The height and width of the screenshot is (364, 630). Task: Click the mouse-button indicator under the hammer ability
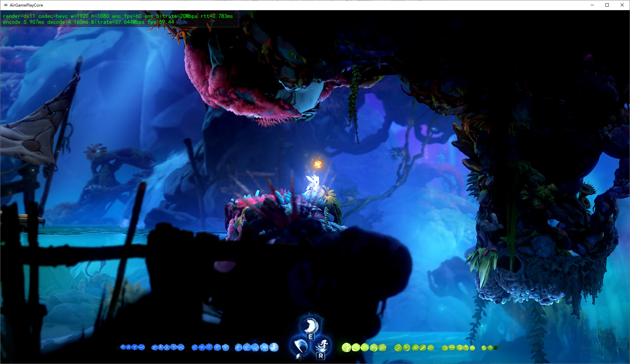coord(300,357)
